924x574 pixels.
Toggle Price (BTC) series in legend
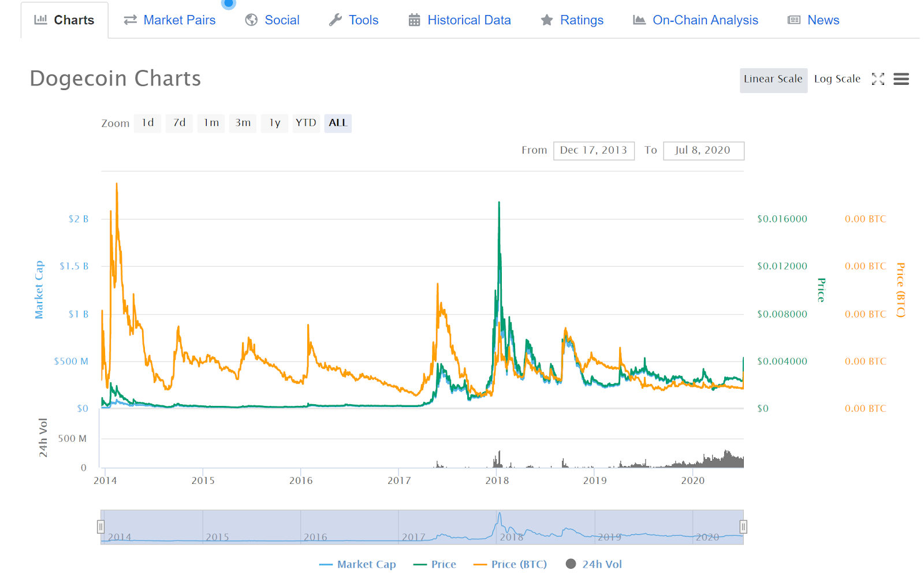coord(510,564)
